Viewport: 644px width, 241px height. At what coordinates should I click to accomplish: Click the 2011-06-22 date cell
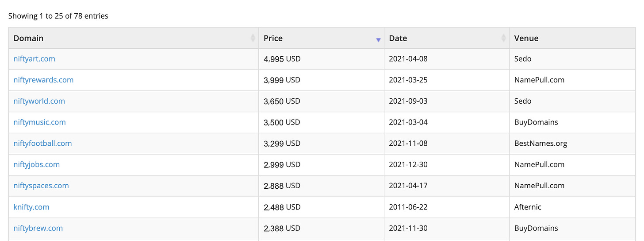(408, 207)
